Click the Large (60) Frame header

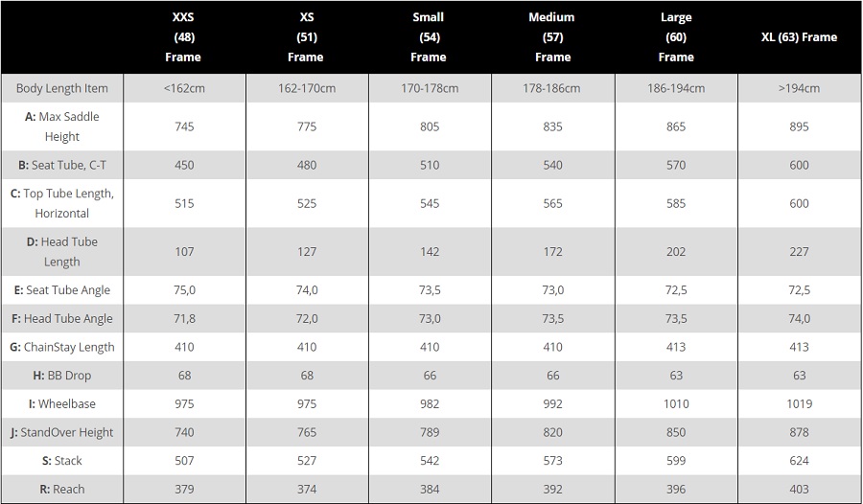click(676, 36)
